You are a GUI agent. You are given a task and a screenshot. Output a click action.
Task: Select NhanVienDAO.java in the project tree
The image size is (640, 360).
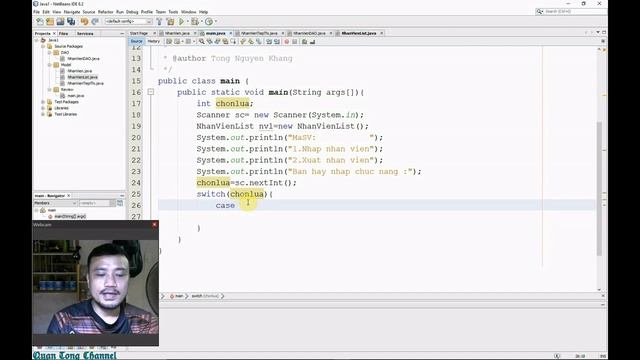(83, 58)
